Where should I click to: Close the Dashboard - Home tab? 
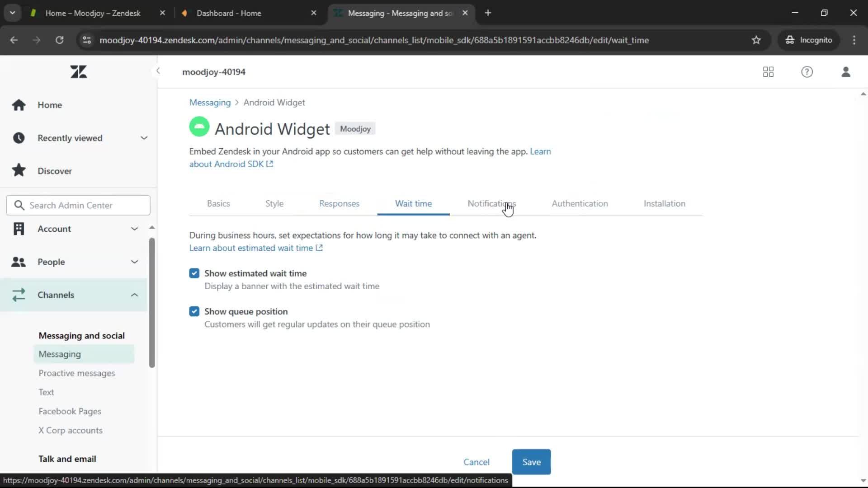314,13
